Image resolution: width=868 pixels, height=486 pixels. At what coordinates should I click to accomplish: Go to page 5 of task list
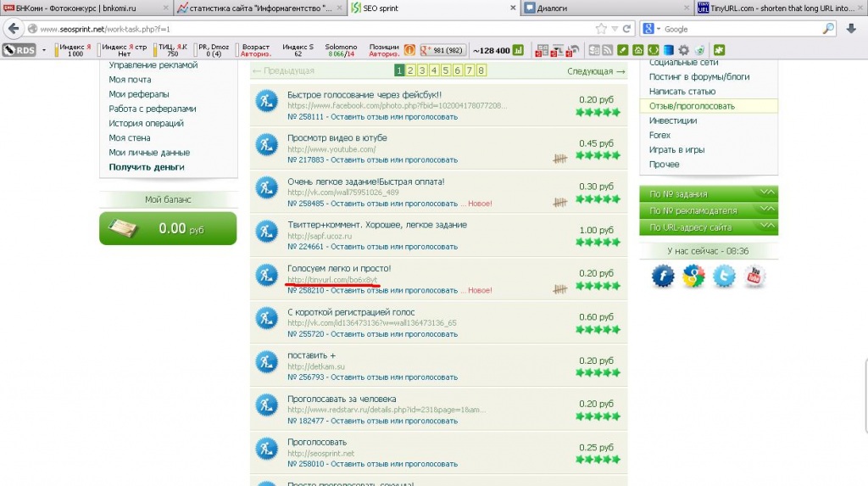click(446, 70)
